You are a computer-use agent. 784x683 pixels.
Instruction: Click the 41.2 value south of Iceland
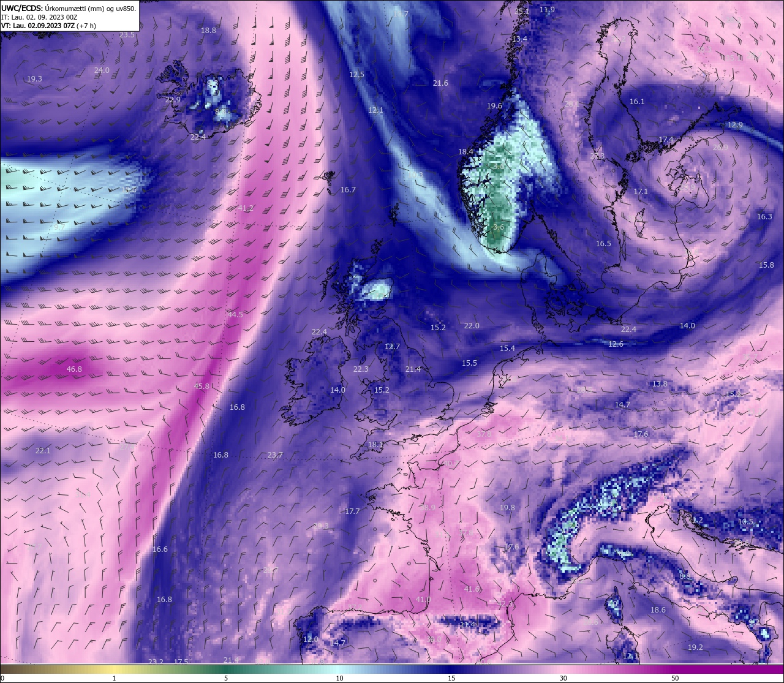(246, 208)
